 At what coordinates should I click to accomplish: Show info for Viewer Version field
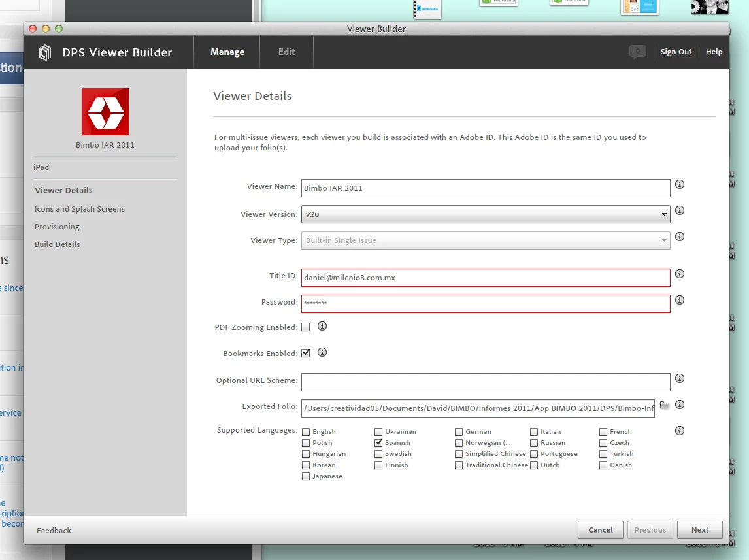pyautogui.click(x=680, y=210)
